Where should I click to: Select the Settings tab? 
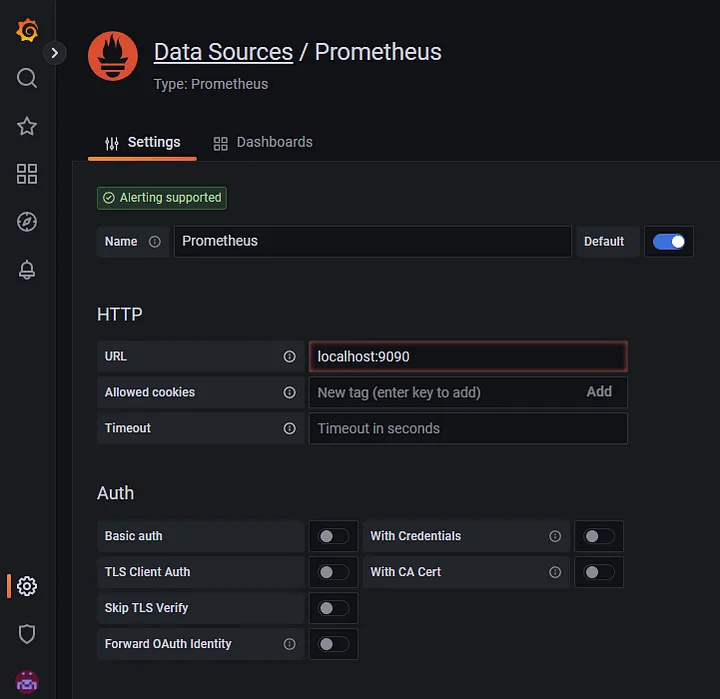[x=142, y=142]
